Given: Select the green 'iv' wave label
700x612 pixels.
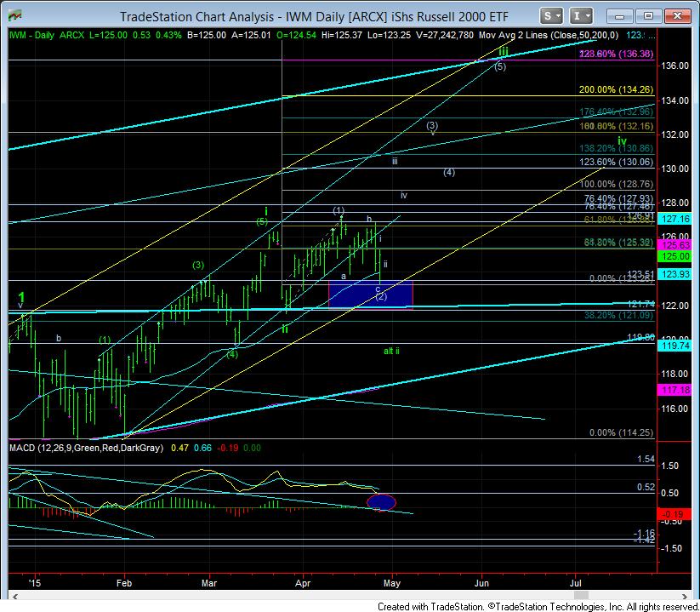Looking at the screenshot, I should (x=622, y=141).
